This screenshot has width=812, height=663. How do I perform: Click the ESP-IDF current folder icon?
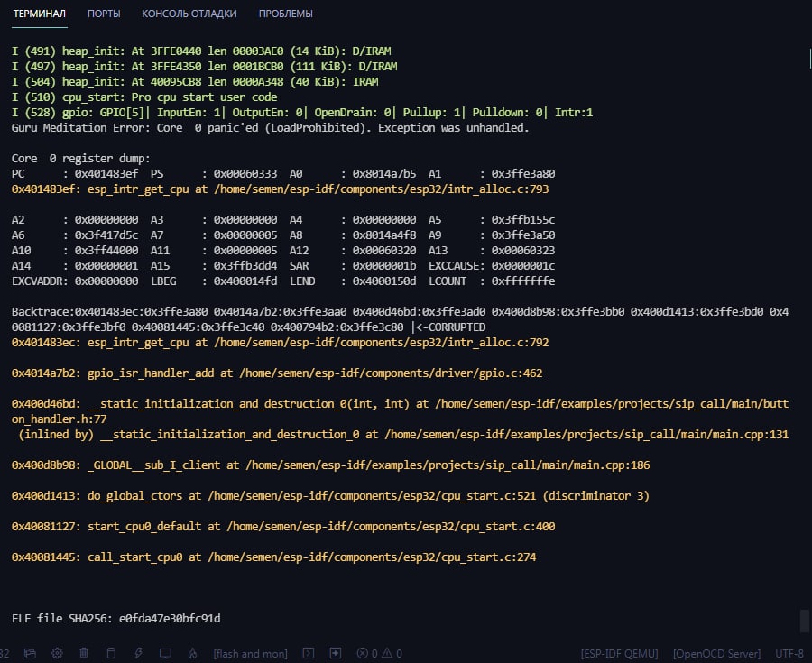(x=30, y=653)
